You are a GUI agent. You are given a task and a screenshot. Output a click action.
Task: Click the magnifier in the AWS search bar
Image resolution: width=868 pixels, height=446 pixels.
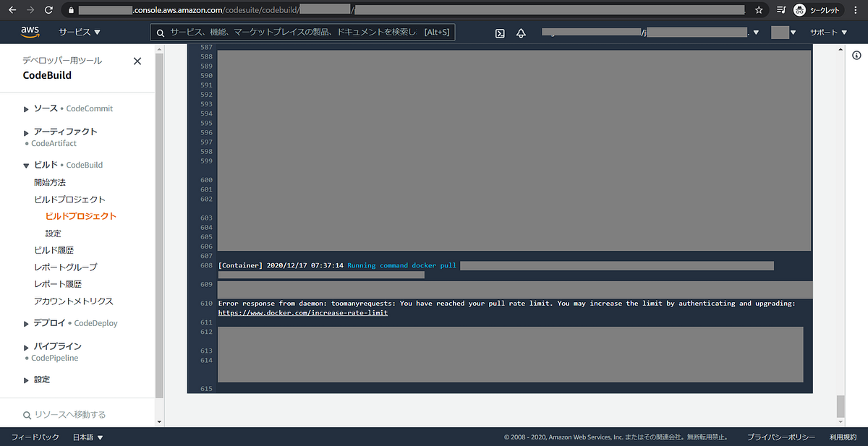161,32
